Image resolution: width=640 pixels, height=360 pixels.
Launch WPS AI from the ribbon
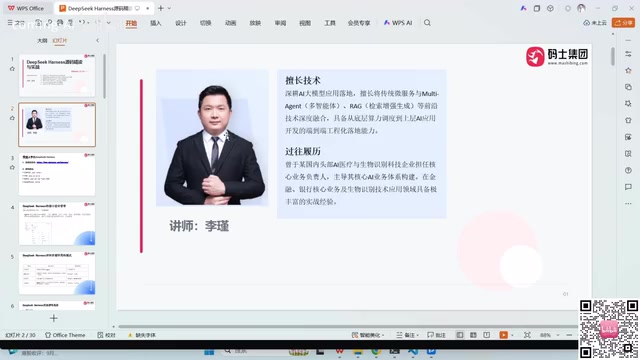(398, 23)
